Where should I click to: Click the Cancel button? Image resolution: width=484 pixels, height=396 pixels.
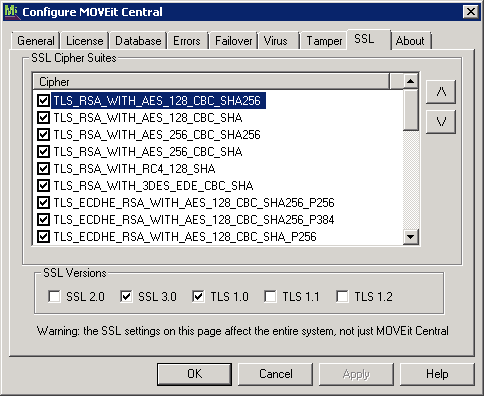click(276, 374)
